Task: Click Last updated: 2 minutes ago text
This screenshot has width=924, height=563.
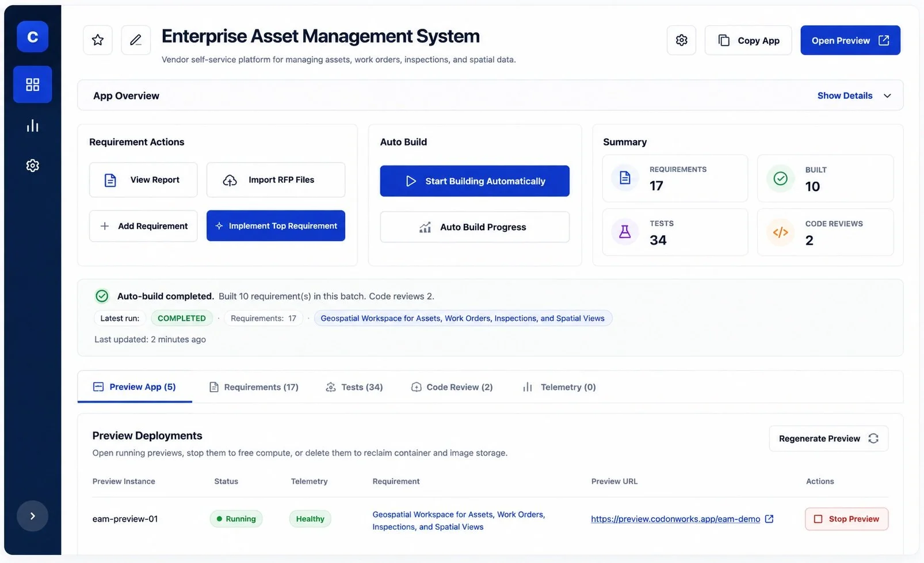Action: coord(150,339)
